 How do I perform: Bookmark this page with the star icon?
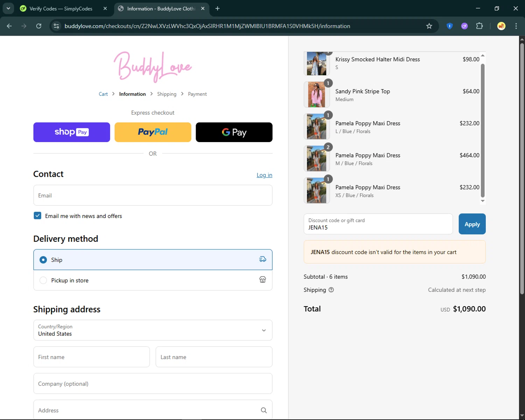coord(429,26)
